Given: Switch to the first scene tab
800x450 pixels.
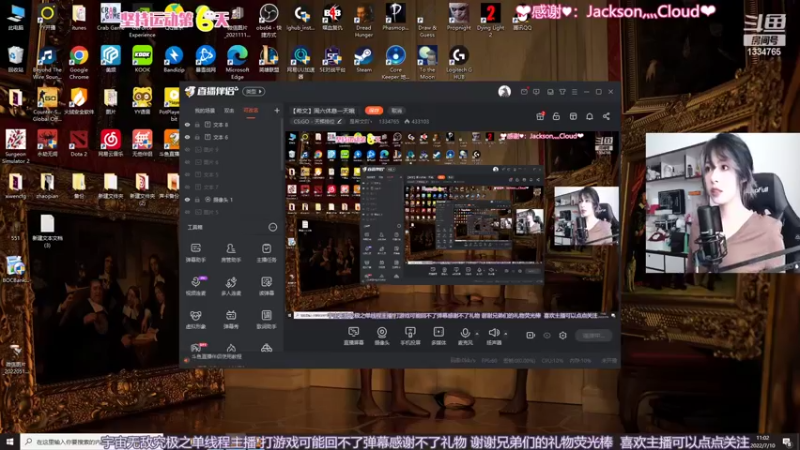Looking at the screenshot, I should tap(205, 110).
